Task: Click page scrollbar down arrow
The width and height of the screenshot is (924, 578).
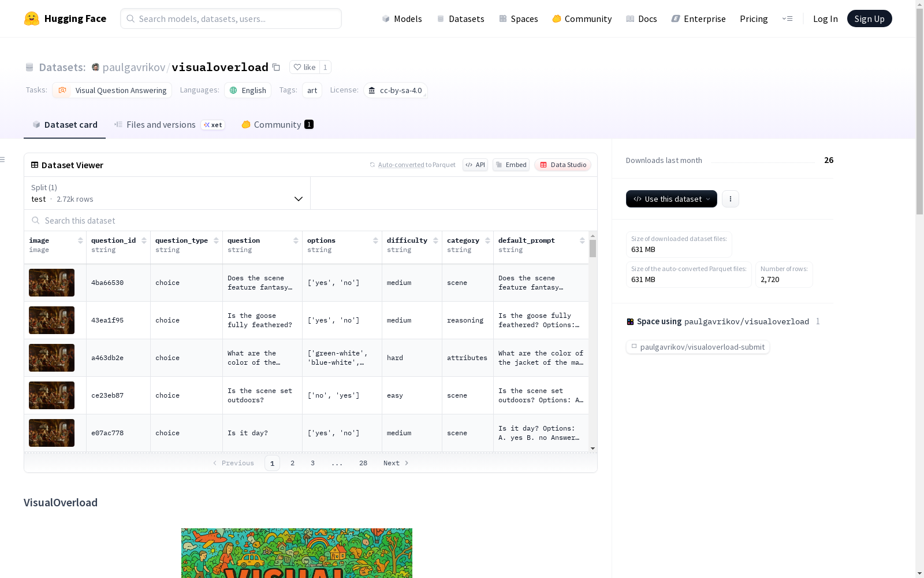Action: tap(919, 573)
